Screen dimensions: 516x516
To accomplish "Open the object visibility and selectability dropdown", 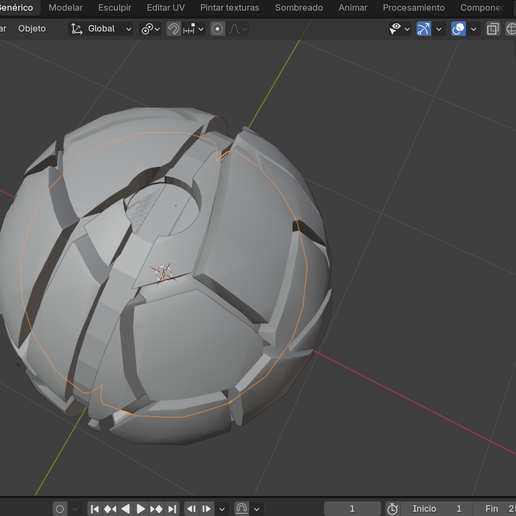I will [x=399, y=29].
